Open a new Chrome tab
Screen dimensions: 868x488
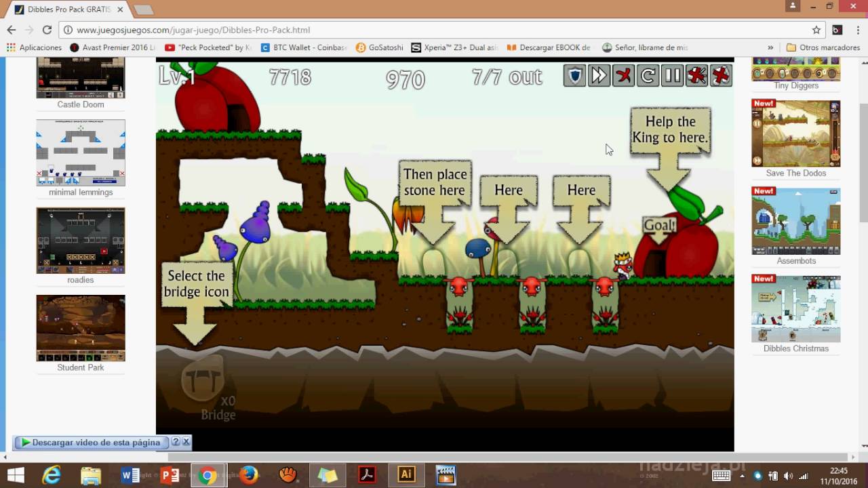click(143, 9)
